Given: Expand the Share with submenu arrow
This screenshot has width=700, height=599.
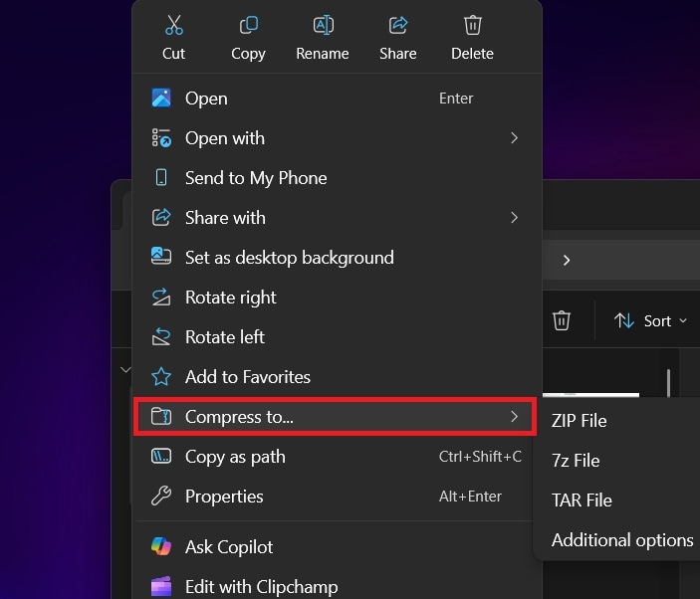Looking at the screenshot, I should point(514,218).
